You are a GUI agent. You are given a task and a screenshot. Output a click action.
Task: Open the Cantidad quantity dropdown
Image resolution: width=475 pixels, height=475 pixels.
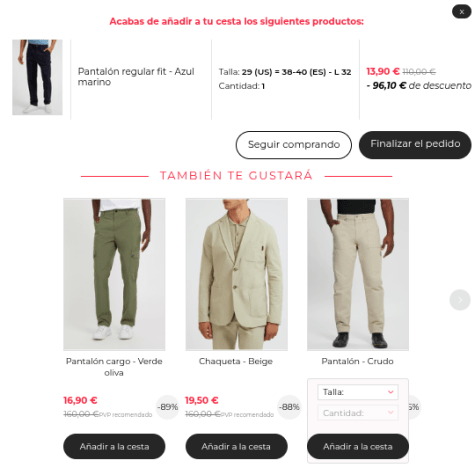coord(358,413)
